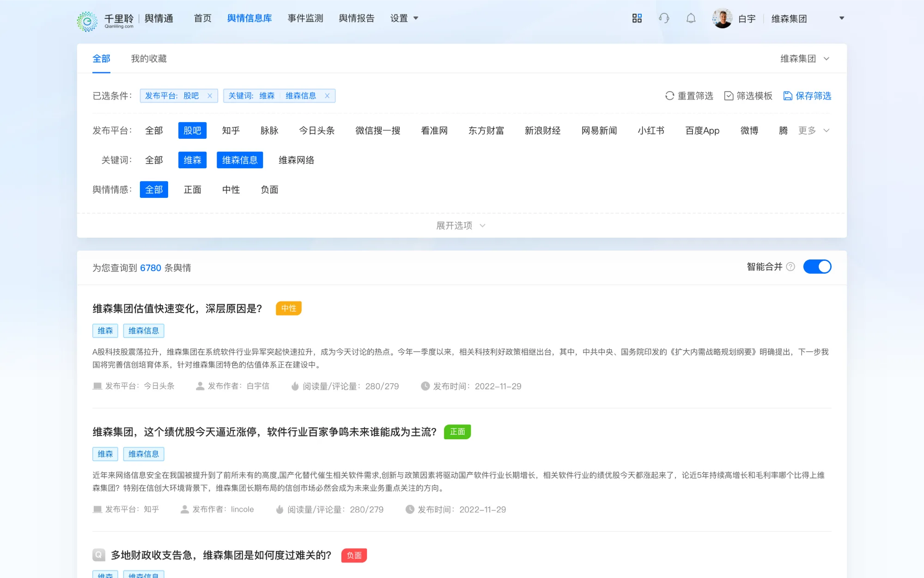The image size is (924, 578).
Task: Remove the 股吧 platform filter tag
Action: click(210, 96)
